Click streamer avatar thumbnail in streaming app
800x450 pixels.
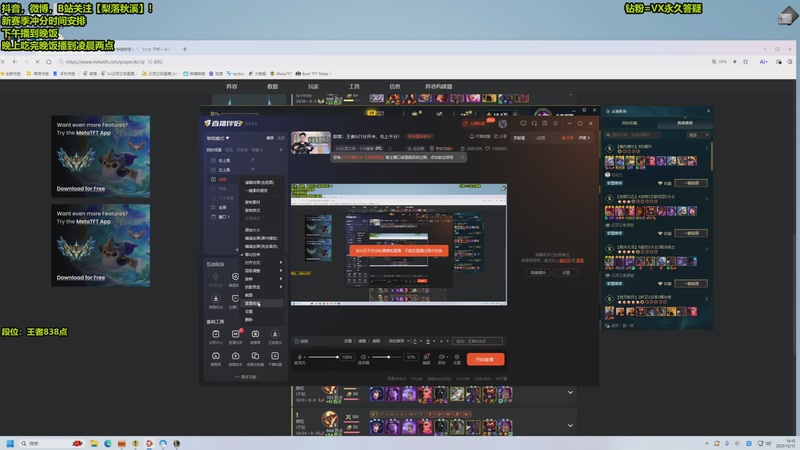[x=311, y=142]
